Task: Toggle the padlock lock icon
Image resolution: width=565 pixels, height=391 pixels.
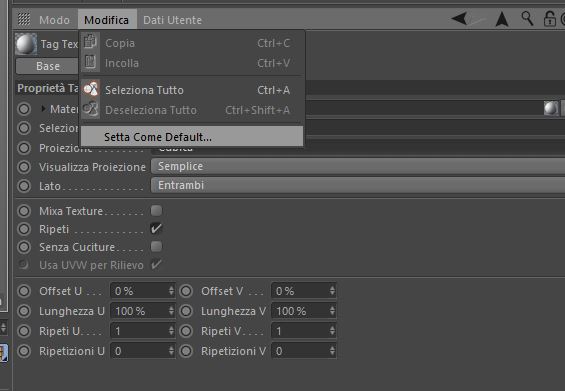Action: (549, 19)
